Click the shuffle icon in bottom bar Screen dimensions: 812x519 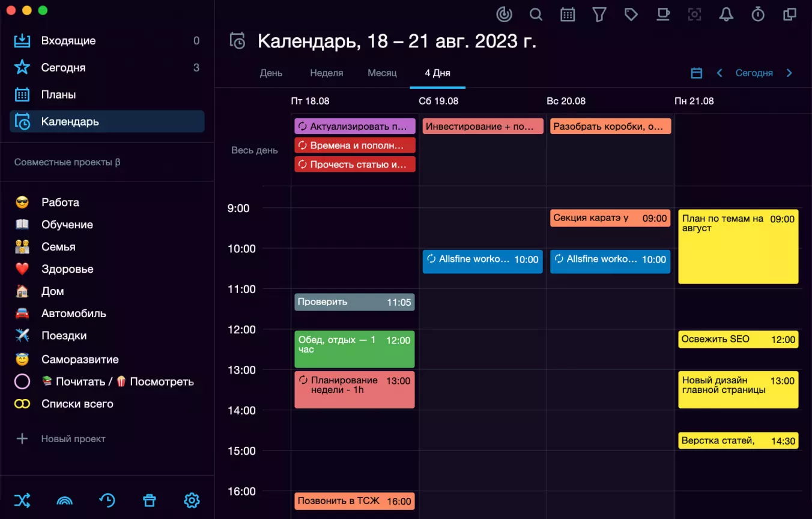click(x=22, y=500)
